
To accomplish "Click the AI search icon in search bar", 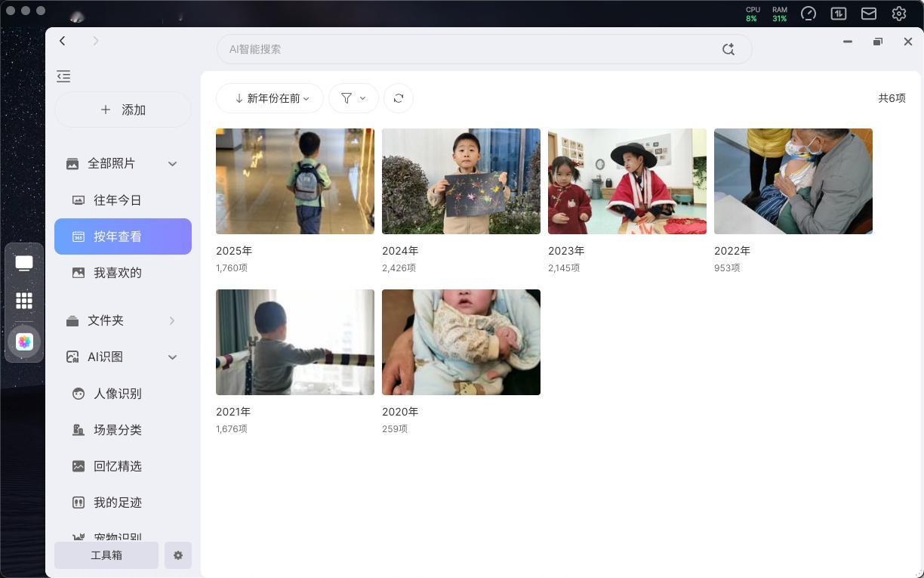I will [728, 49].
